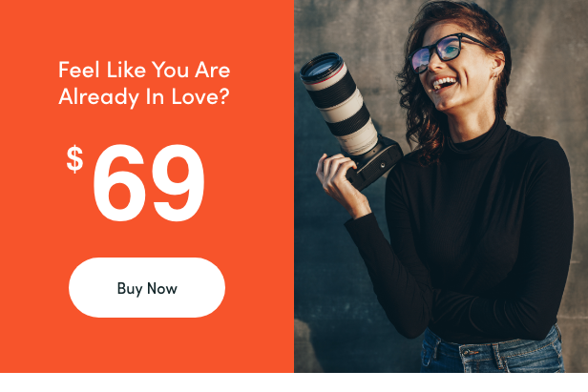The height and width of the screenshot is (392, 588).
Task: Select the photographer image on the right
Action: click(x=441, y=186)
